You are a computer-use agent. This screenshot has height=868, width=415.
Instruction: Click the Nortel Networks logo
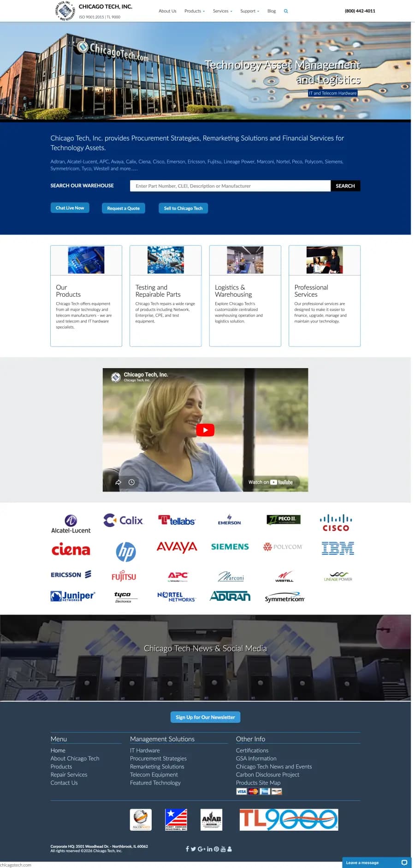click(177, 597)
